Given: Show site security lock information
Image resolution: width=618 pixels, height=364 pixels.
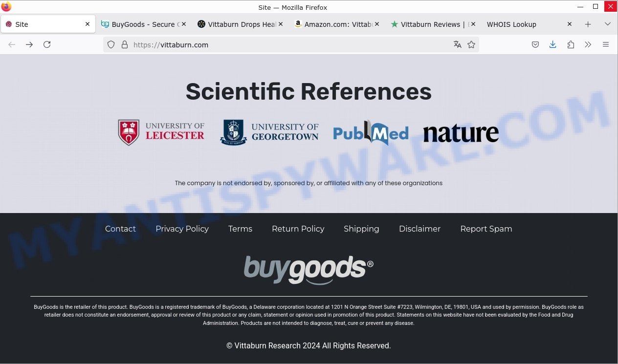Looking at the screenshot, I should tap(124, 44).
